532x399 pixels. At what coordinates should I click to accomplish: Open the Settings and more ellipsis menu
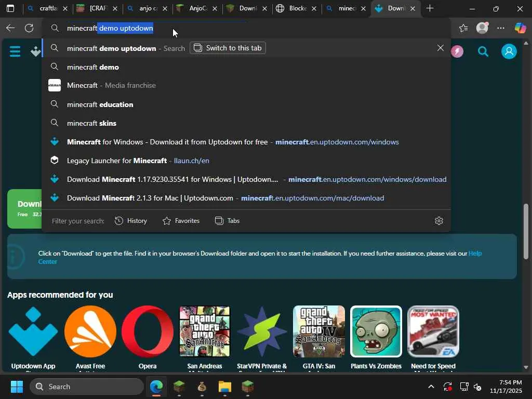click(501, 28)
